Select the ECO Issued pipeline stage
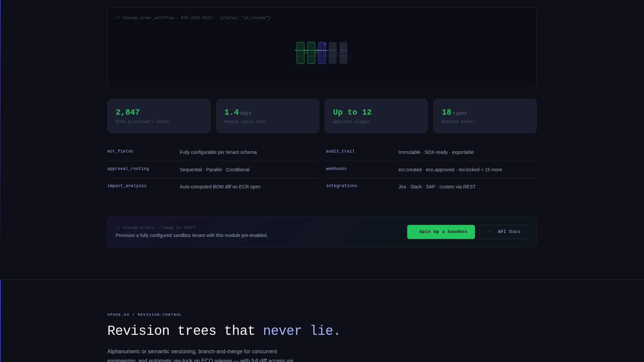Screen dimensions: 644x362 (332, 53)
